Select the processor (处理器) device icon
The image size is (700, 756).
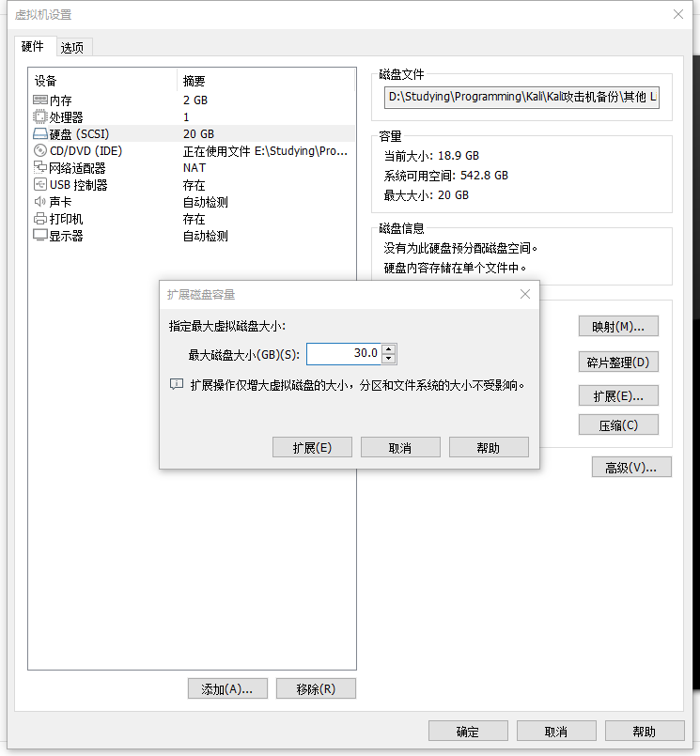tap(40, 116)
